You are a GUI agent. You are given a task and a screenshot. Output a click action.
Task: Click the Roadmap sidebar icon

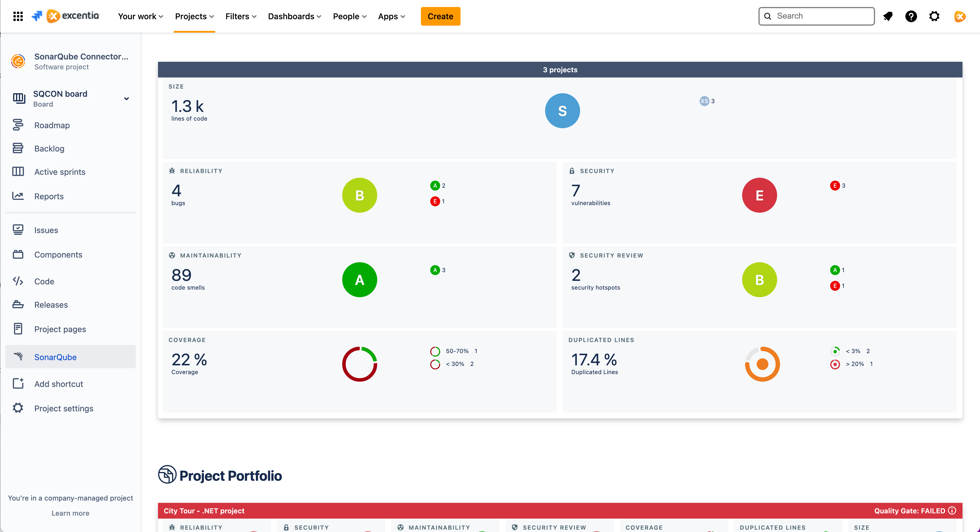point(18,125)
